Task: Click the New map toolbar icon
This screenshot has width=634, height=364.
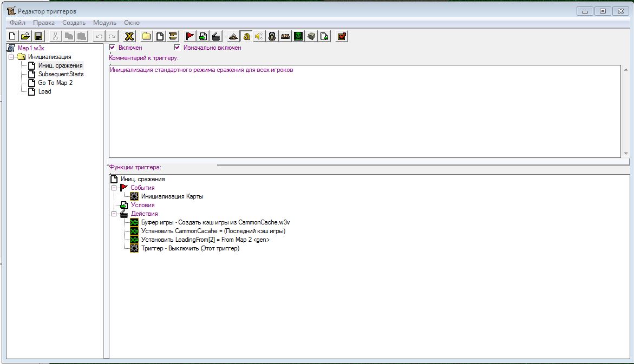Action: tap(12, 36)
